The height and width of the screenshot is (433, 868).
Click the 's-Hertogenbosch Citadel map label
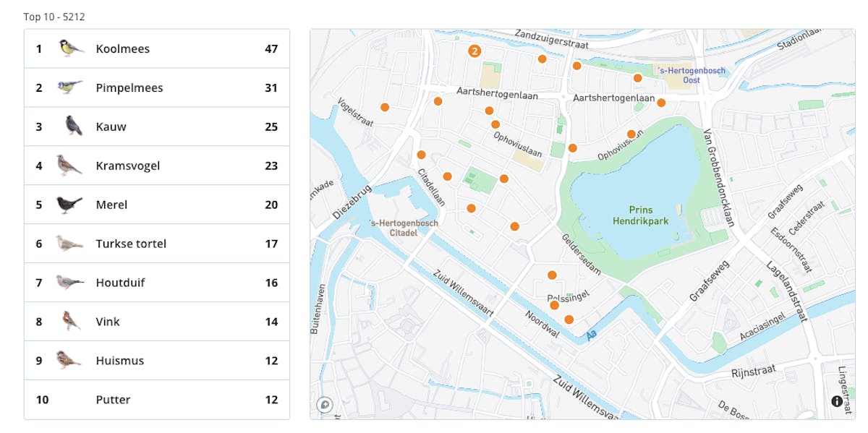(x=403, y=228)
